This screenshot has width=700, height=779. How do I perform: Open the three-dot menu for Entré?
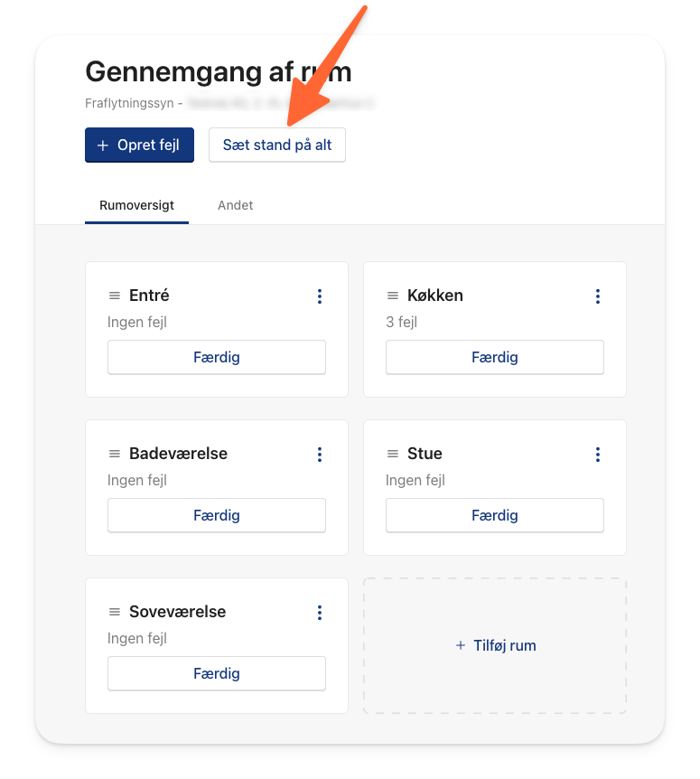tap(320, 296)
